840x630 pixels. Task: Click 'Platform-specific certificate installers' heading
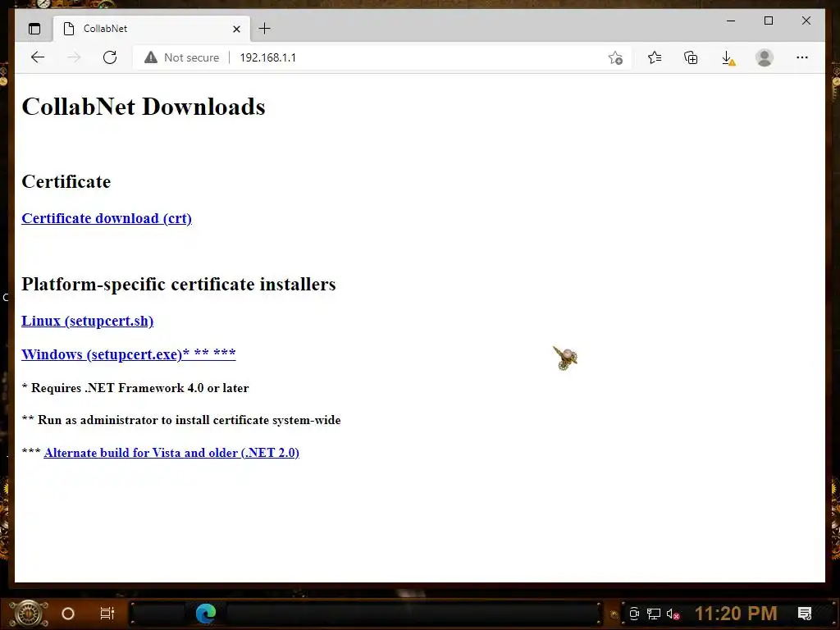(179, 284)
